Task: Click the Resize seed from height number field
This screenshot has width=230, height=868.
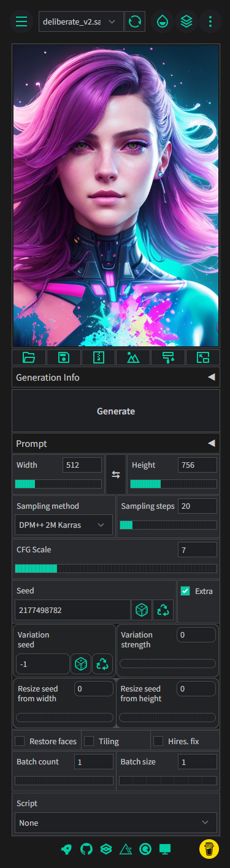Action: (196, 688)
